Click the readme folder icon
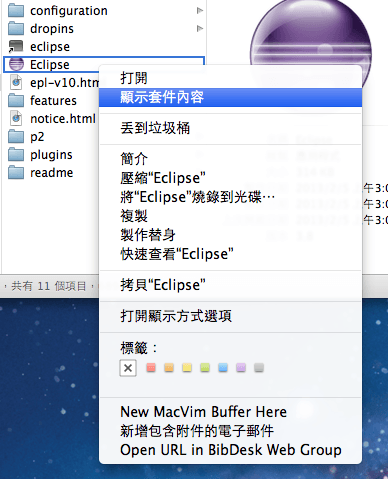Image resolution: width=388 pixels, height=479 pixels. (x=16, y=172)
